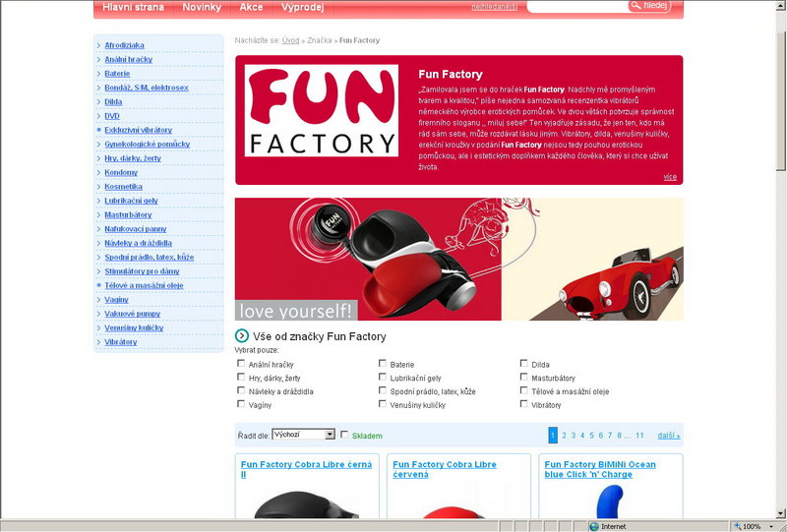This screenshot has width=787, height=532.
Task: Click arrow icon beside Vše od značky heading
Action: [242, 335]
